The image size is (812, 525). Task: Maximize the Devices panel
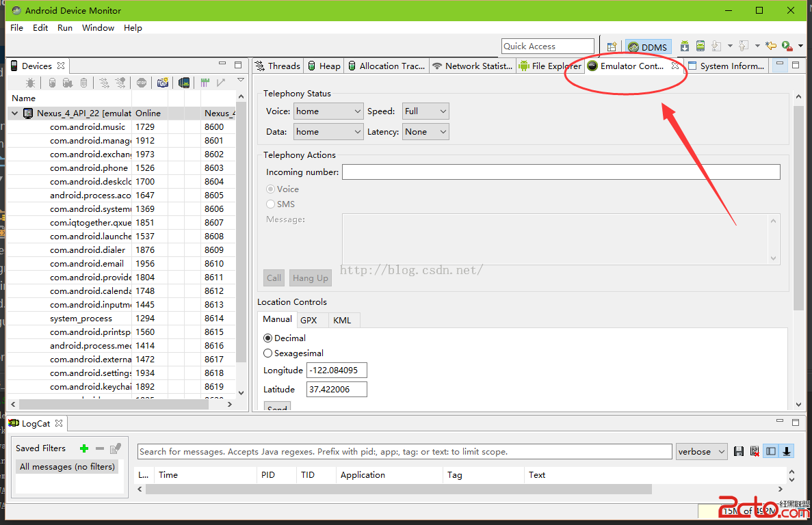click(x=238, y=65)
